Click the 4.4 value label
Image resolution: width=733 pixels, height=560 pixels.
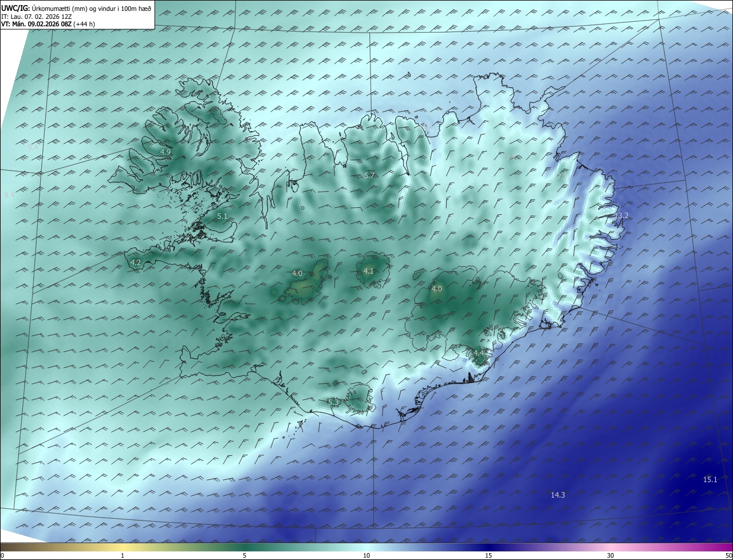479,353
